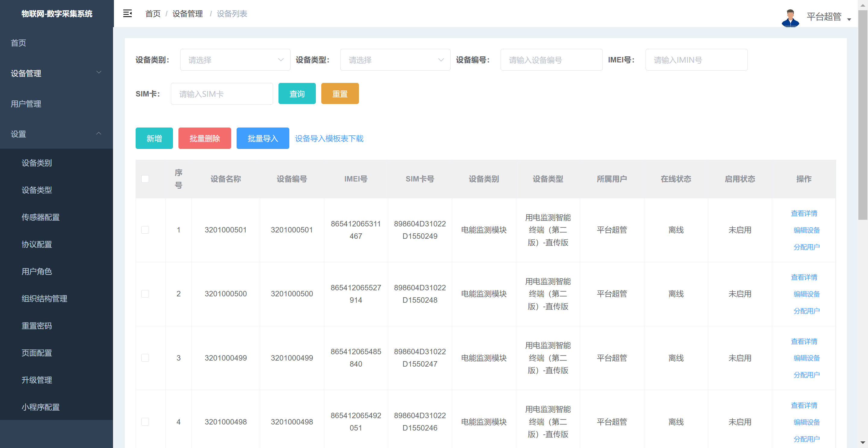Click the 启用状态 column header
Image resolution: width=868 pixels, height=448 pixels.
tap(740, 179)
